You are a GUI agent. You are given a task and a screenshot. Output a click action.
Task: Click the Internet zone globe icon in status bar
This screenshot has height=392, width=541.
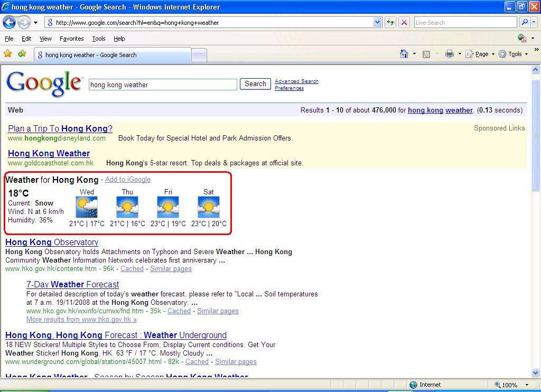click(413, 385)
